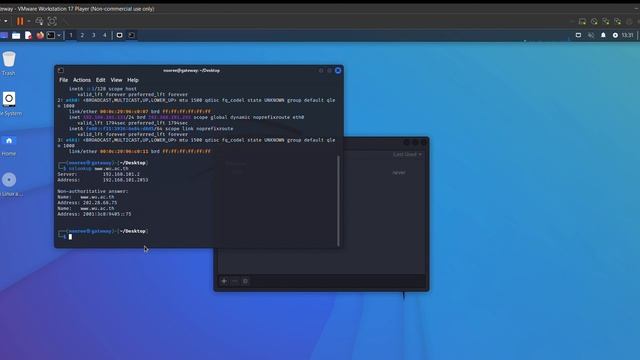This screenshot has width=640, height=360.
Task: Open the terminal File menu
Action: (x=64, y=80)
